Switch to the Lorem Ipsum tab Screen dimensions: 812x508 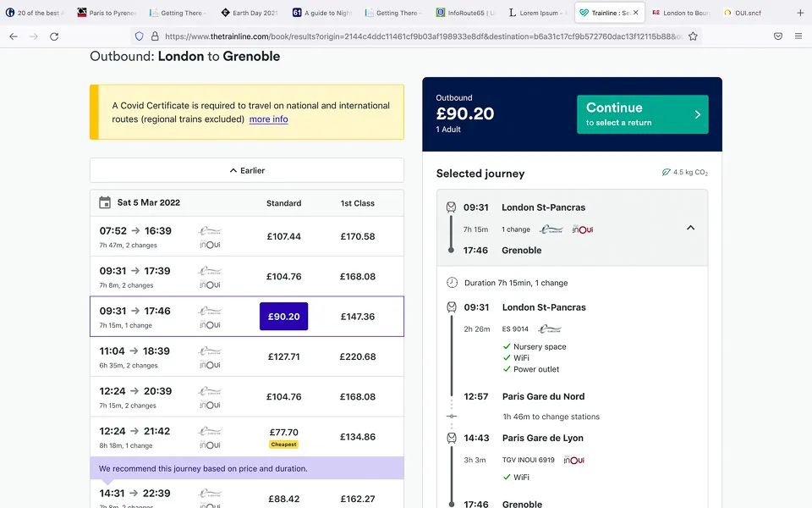pos(536,13)
